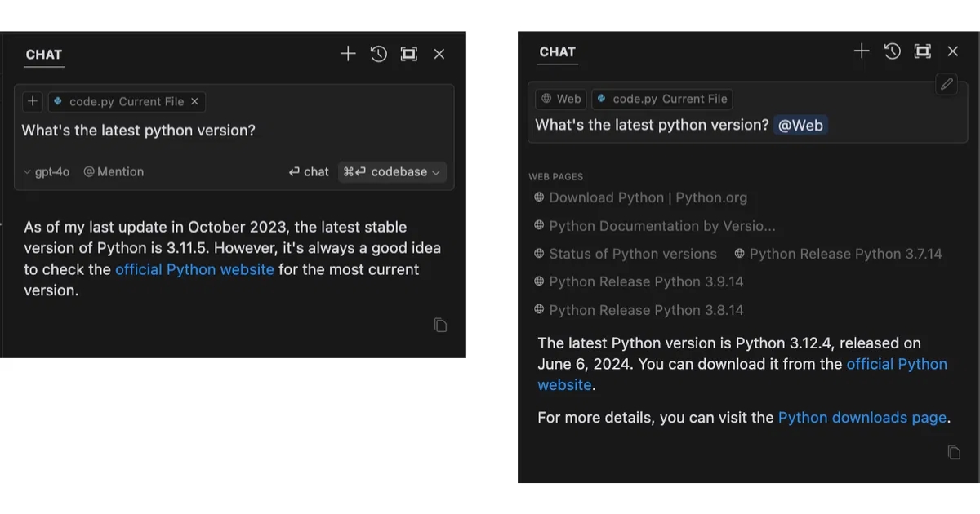
Task: Click the @ Mention button
Action: point(114,172)
